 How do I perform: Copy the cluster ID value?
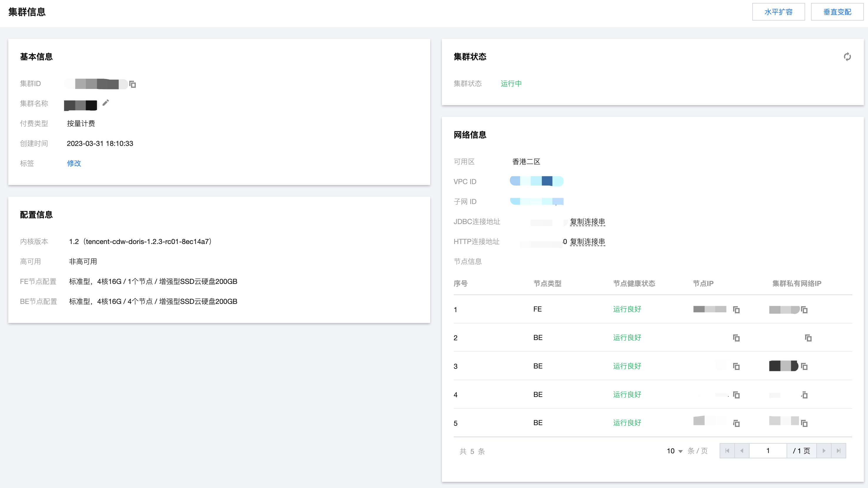point(133,84)
